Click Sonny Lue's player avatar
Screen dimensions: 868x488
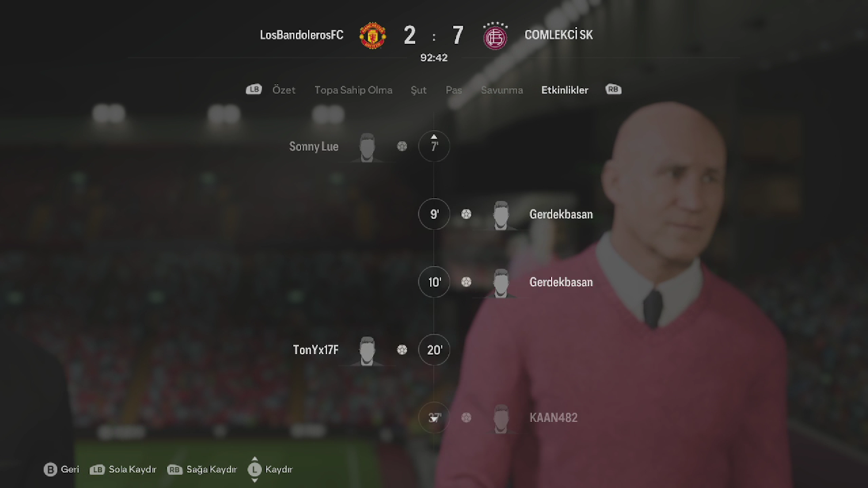[367, 147]
